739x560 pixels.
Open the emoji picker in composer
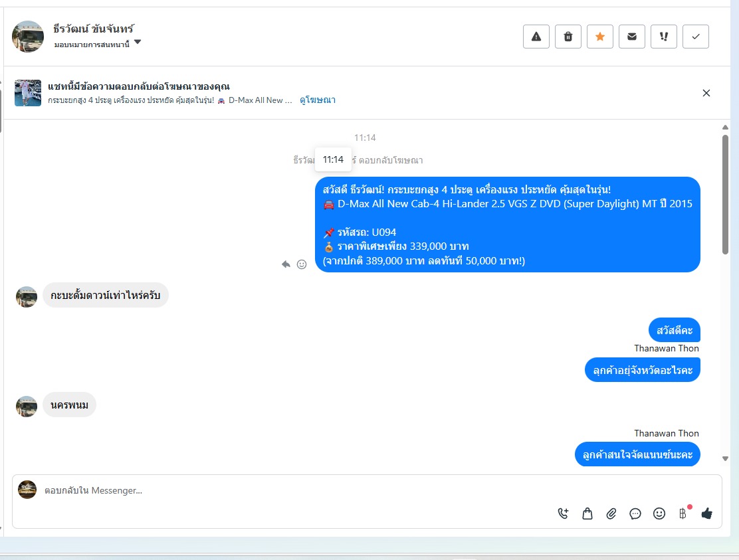(x=659, y=513)
